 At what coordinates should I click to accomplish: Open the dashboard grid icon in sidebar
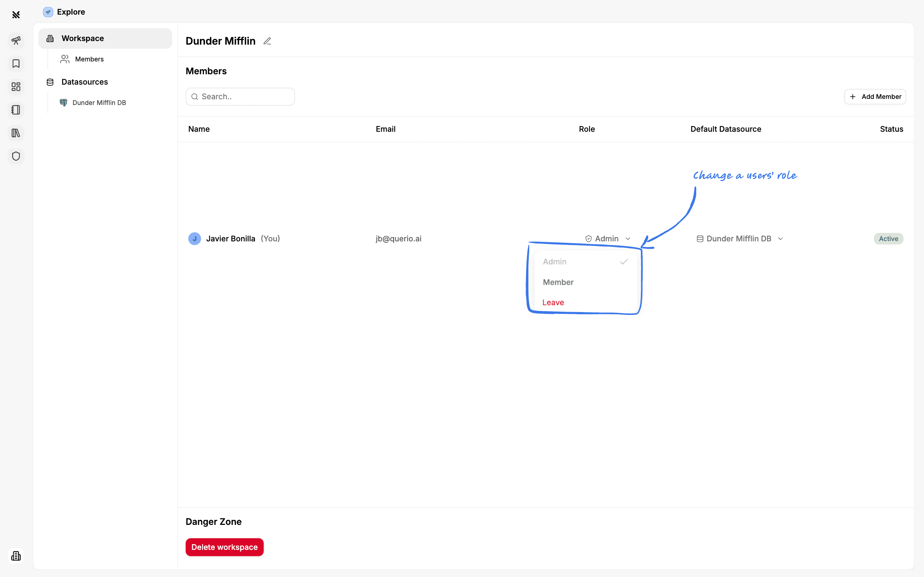pos(16,87)
